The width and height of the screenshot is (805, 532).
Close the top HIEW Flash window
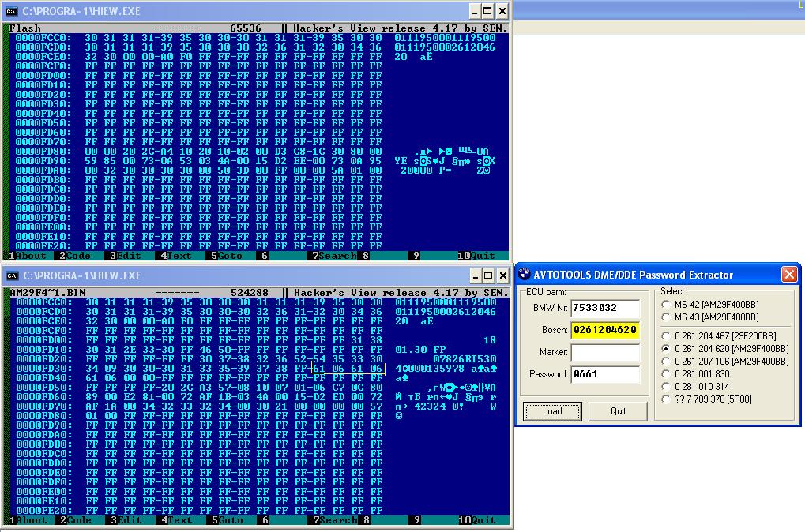pyautogui.click(x=502, y=11)
